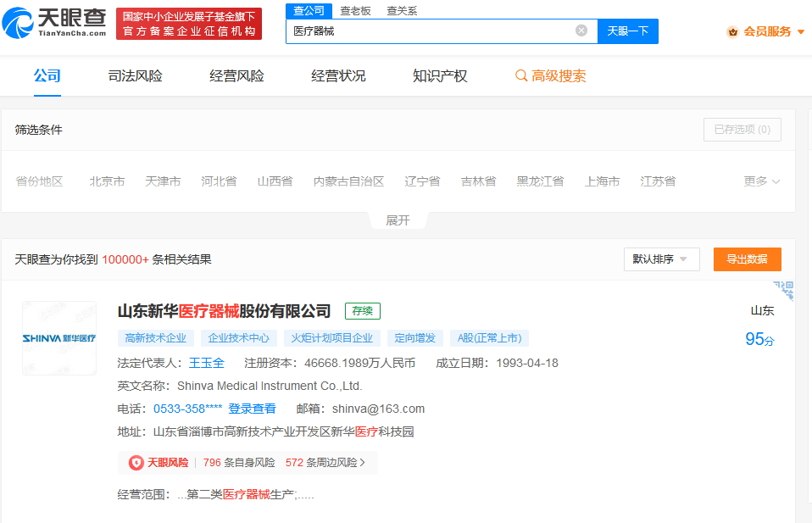
Task: Open the 默认排序 sorting dropdown
Action: tap(661, 259)
